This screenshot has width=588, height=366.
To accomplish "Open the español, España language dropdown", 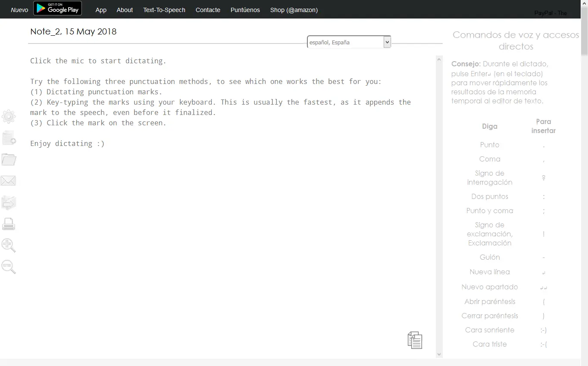I will (x=349, y=42).
